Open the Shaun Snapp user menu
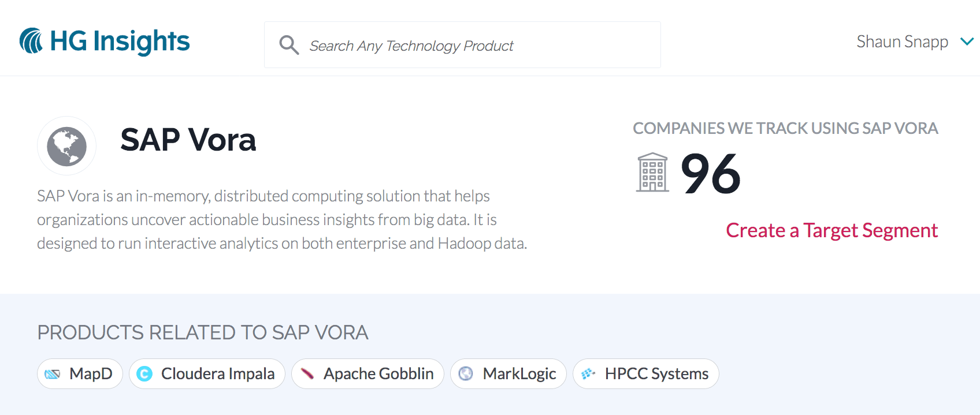This screenshot has height=415, width=980. pos(915,42)
